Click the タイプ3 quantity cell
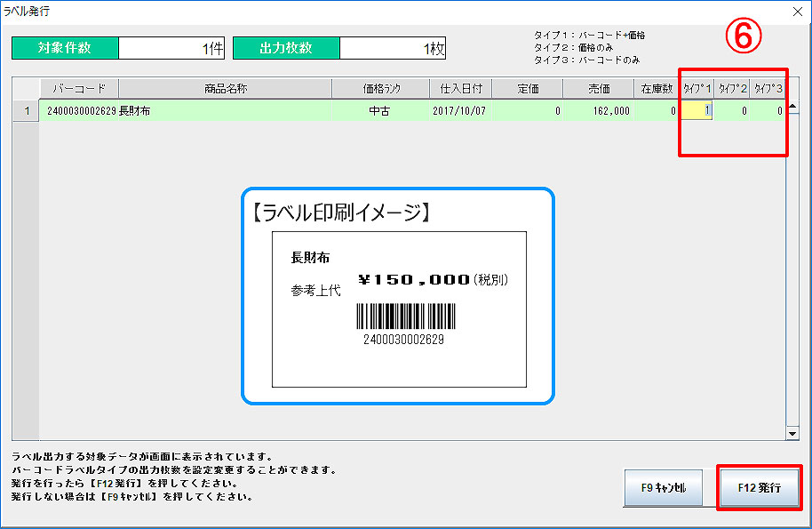 coord(768,111)
